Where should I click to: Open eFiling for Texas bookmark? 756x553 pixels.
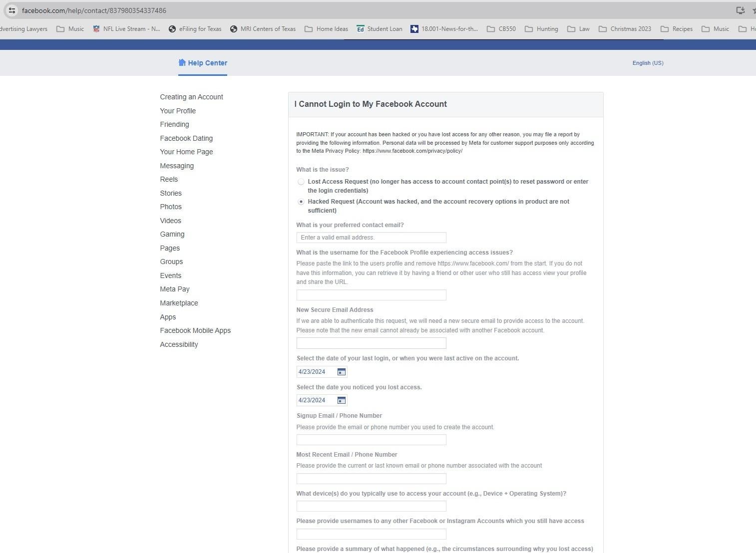click(195, 29)
